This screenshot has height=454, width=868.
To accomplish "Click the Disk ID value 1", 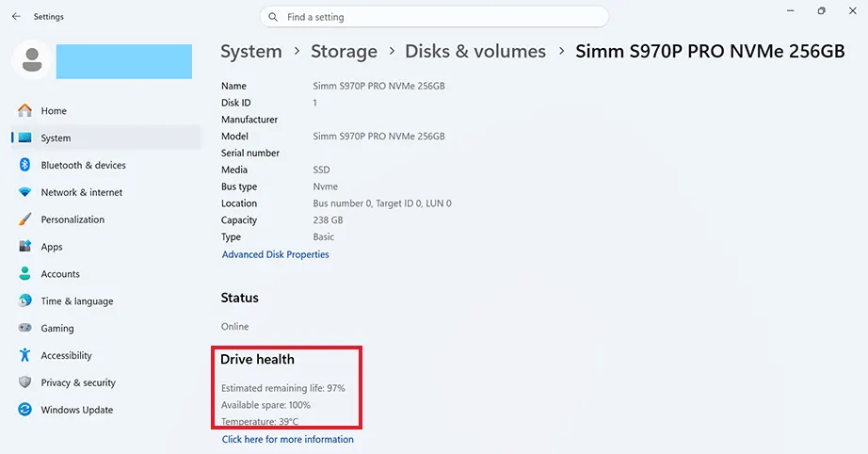I will point(315,103).
